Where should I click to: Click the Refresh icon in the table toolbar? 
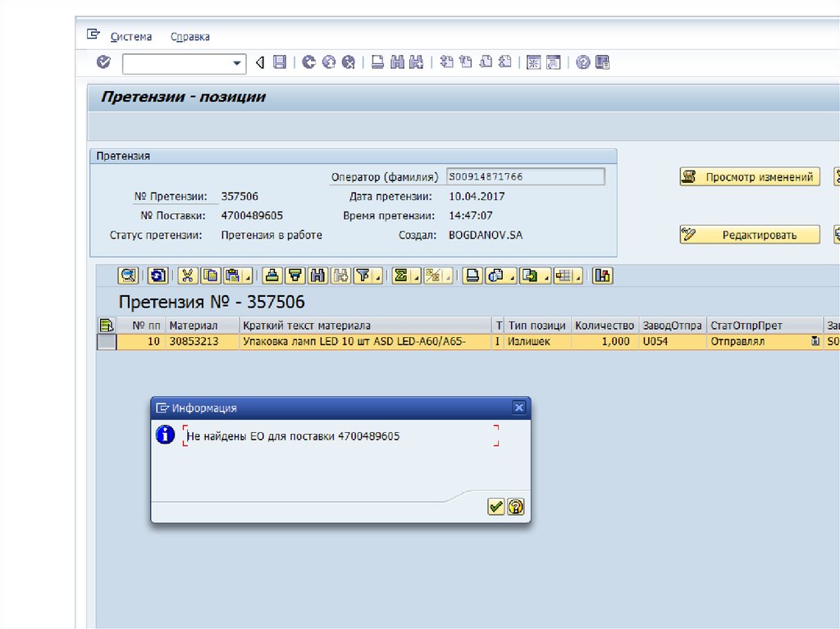tap(157, 276)
